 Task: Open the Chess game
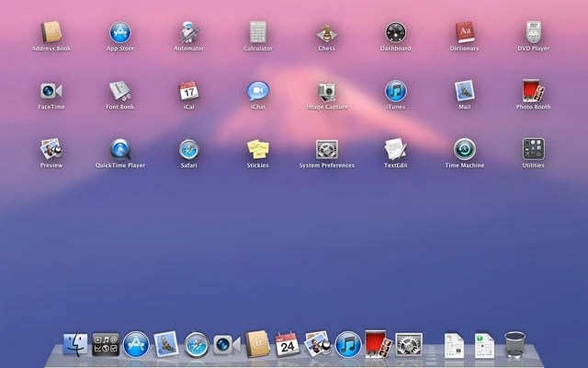click(x=326, y=34)
